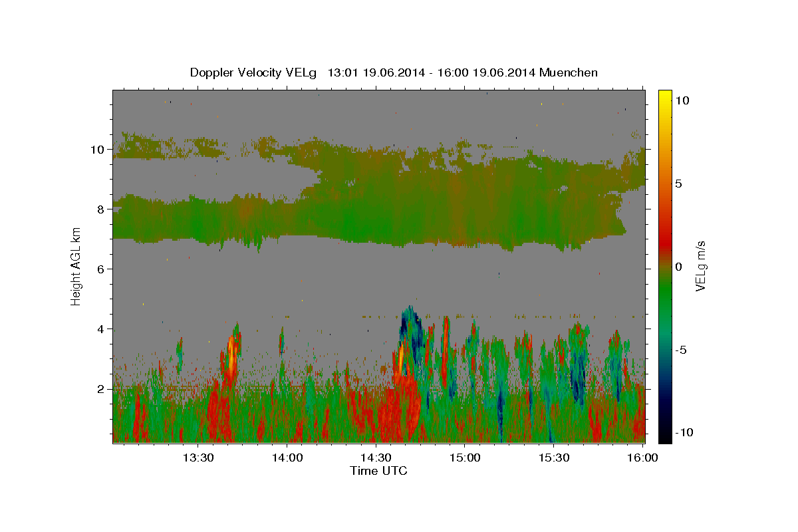
Task: Click the 16:00 time tick label
Action: coord(642,458)
